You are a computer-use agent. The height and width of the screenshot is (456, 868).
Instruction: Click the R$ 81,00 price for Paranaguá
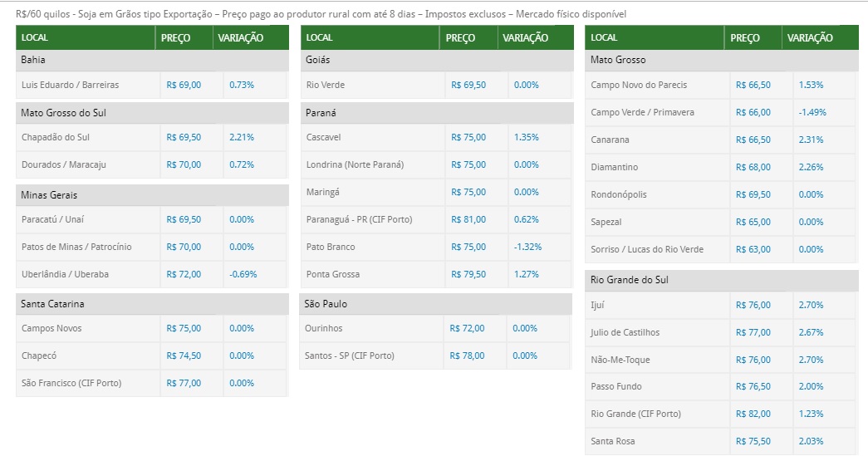click(468, 219)
